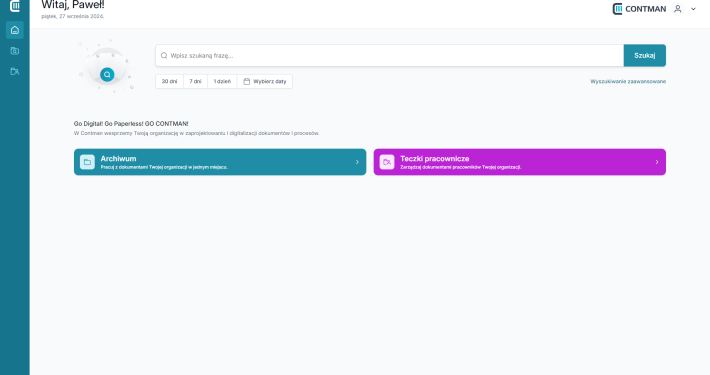
Task: Click the CONTMAN brand logo in header
Action: pyautogui.click(x=639, y=9)
